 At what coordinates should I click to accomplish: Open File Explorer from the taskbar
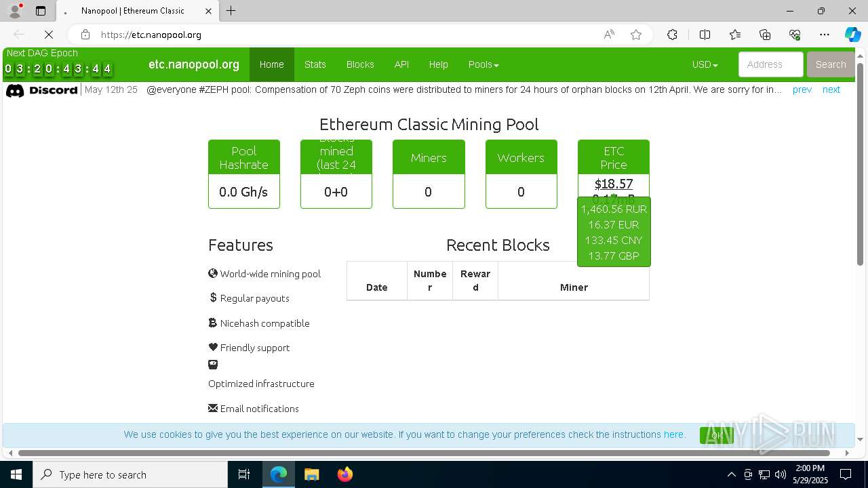point(311,474)
